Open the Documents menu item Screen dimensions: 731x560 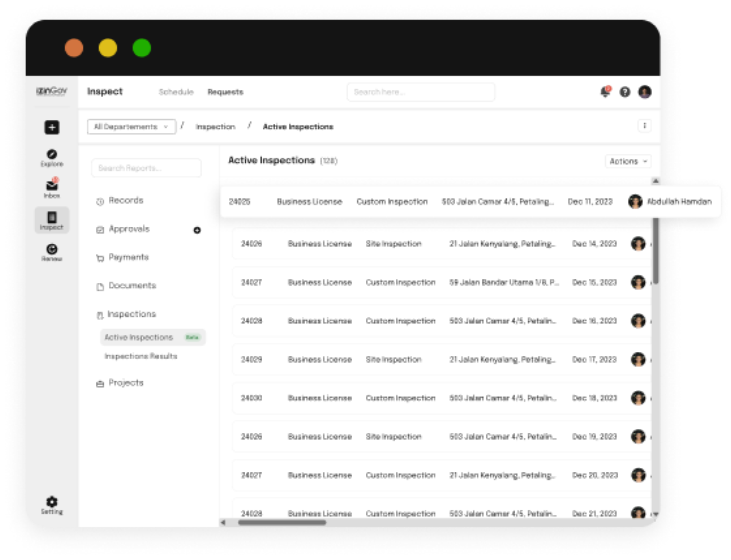(132, 285)
